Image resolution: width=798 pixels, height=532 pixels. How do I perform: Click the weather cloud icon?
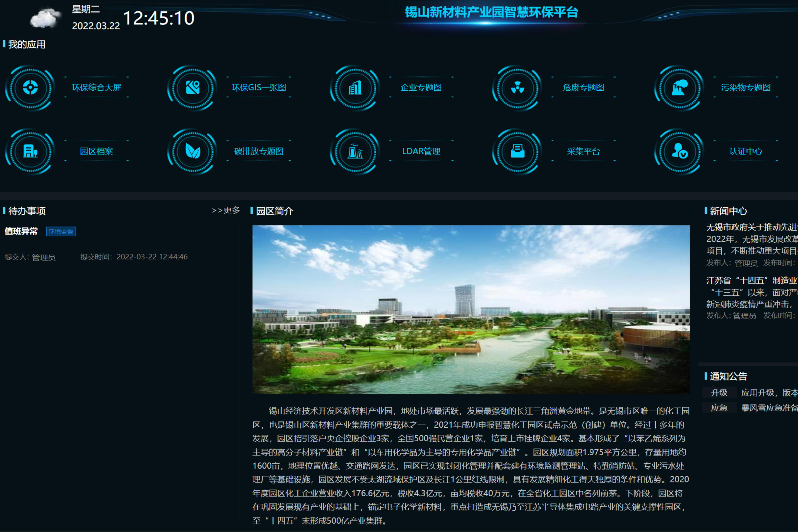(45, 18)
